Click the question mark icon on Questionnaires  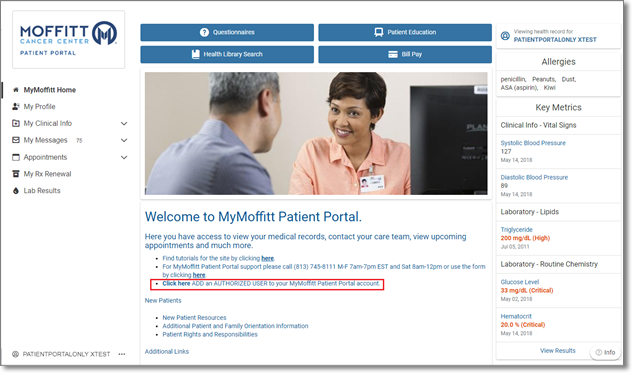tap(204, 32)
